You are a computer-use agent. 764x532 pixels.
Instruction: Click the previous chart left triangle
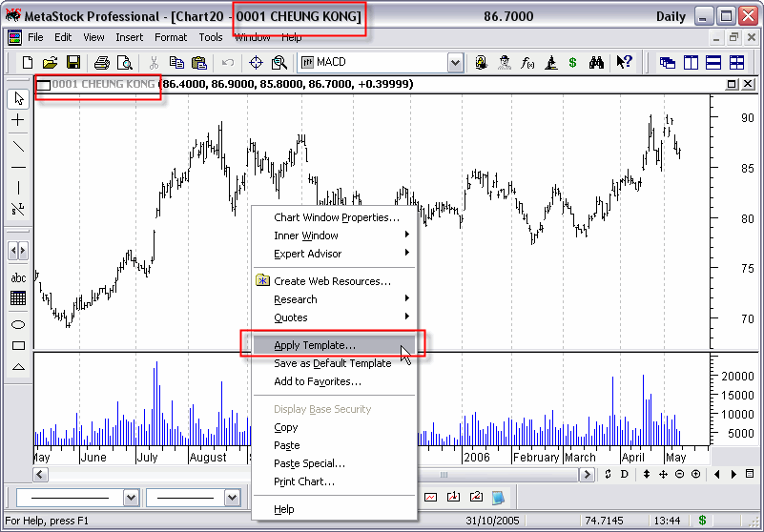coord(716,474)
